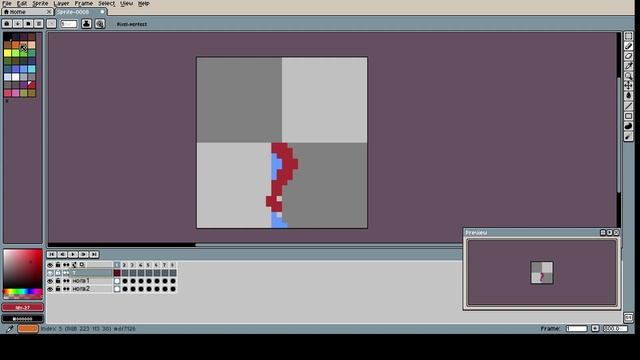Select frame 1 cel of нога1 layer
This screenshot has width=640, height=360.
coord(117,281)
